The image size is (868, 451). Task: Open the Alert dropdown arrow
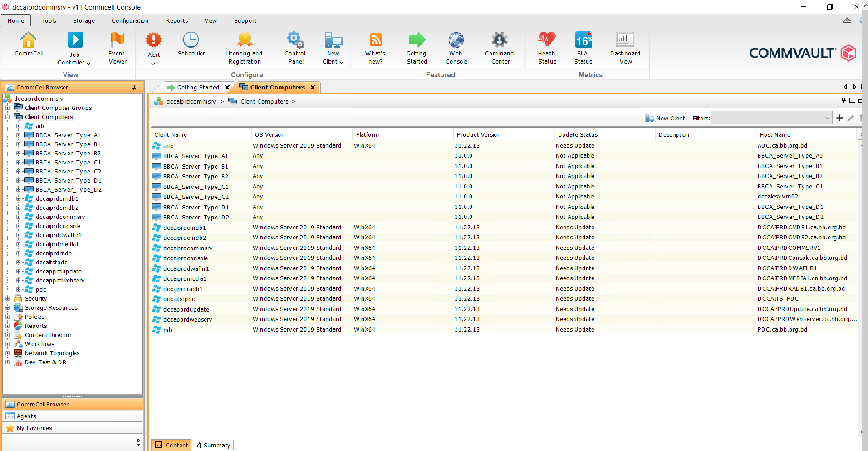click(x=153, y=64)
